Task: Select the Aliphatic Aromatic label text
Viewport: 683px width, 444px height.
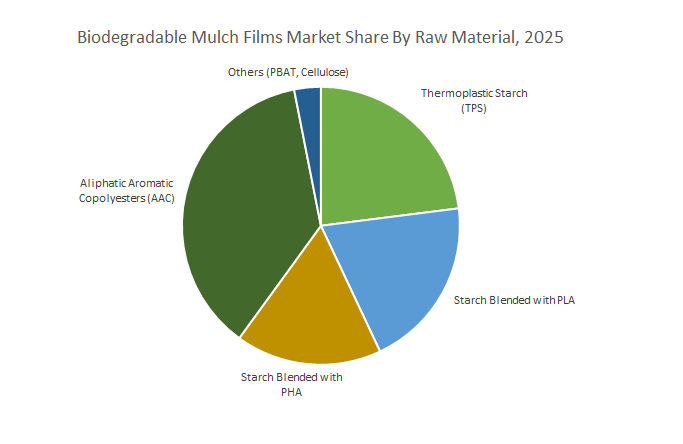Action: pos(126,183)
